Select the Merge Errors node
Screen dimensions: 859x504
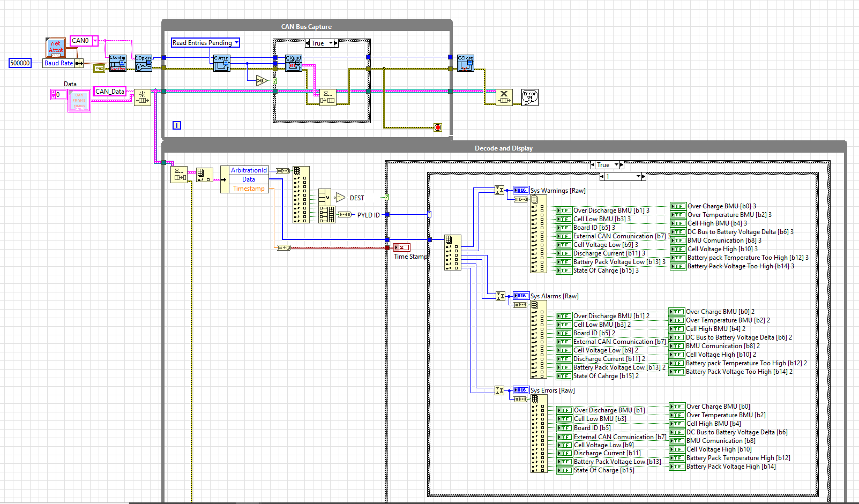tap(504, 97)
